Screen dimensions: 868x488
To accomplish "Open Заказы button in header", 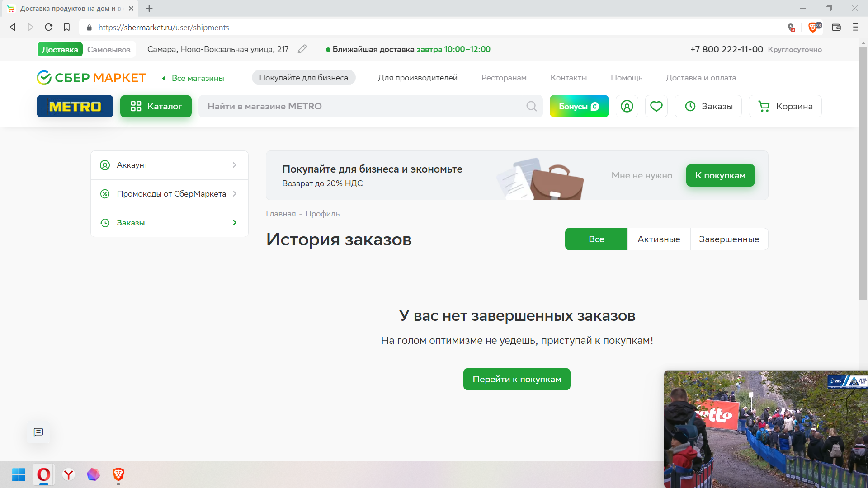I will tap(708, 106).
